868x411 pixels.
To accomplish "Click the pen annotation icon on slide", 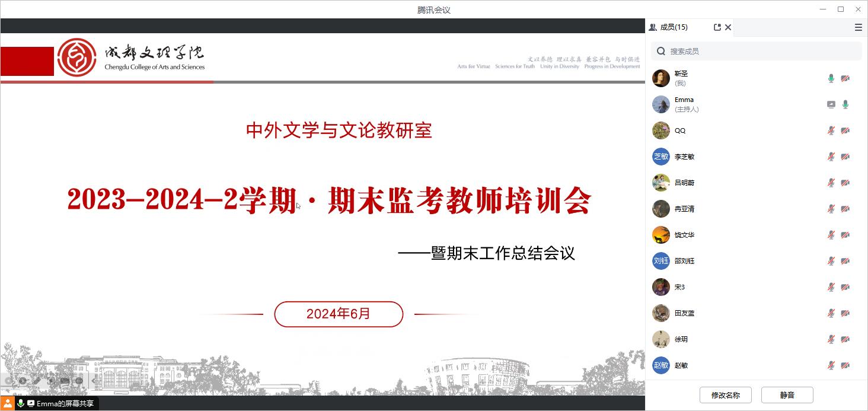I will (x=37, y=381).
